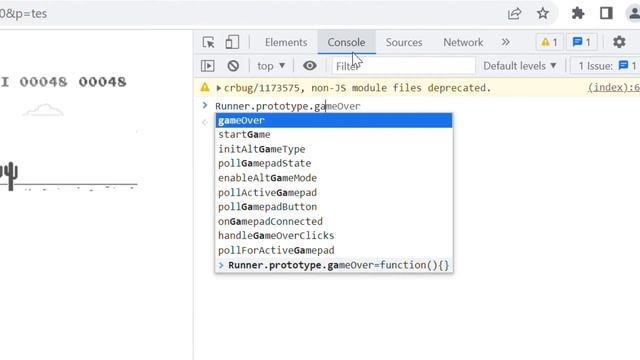Open the 1 Issue link

[607, 66]
